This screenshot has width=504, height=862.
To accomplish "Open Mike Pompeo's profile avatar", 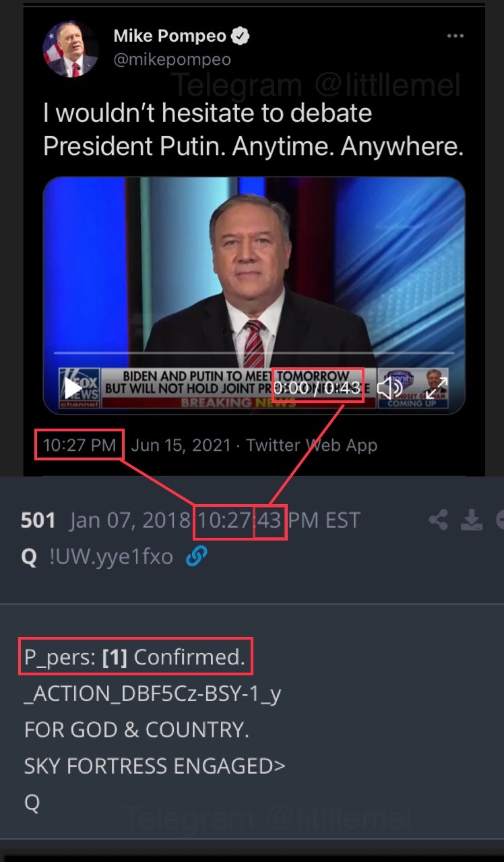I will [71, 48].
